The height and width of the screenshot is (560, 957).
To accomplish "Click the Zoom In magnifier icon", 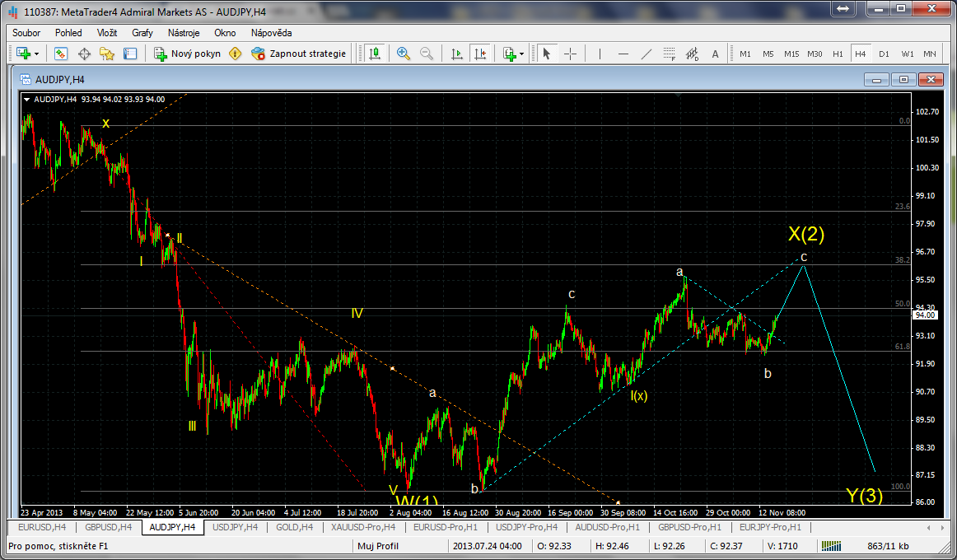I will [404, 54].
